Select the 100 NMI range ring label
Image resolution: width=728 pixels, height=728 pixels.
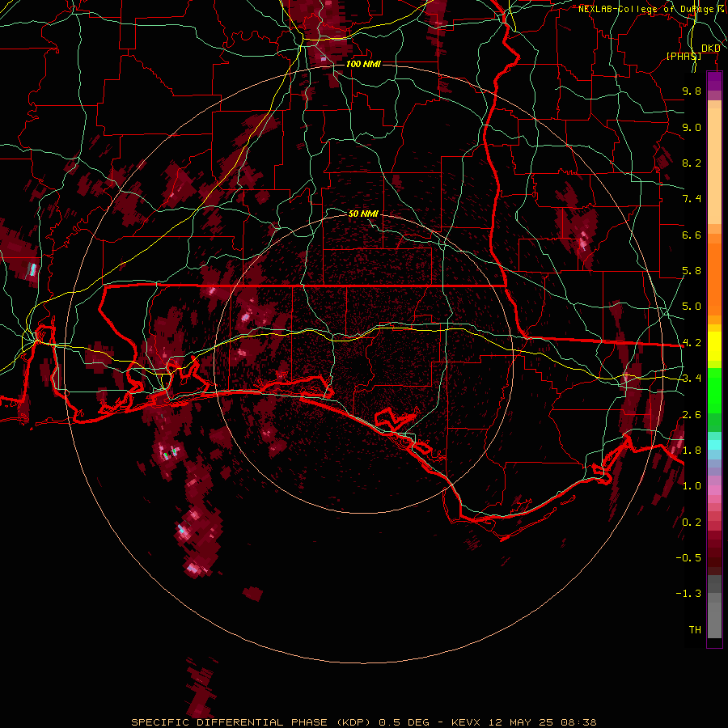pos(363,64)
